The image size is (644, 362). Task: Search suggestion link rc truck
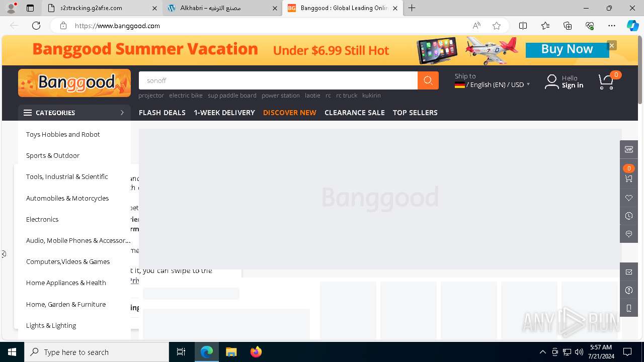pyautogui.click(x=347, y=96)
